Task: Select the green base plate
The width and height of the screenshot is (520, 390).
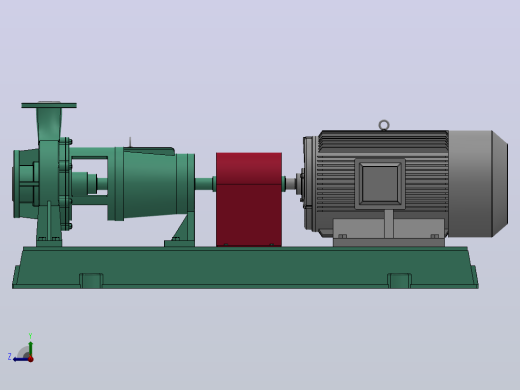Action: tap(245, 268)
